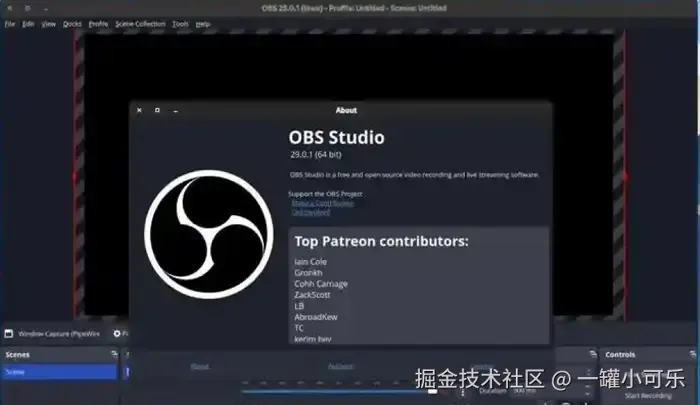Select contributor name TC
This screenshot has width=700, height=405.
click(299, 328)
